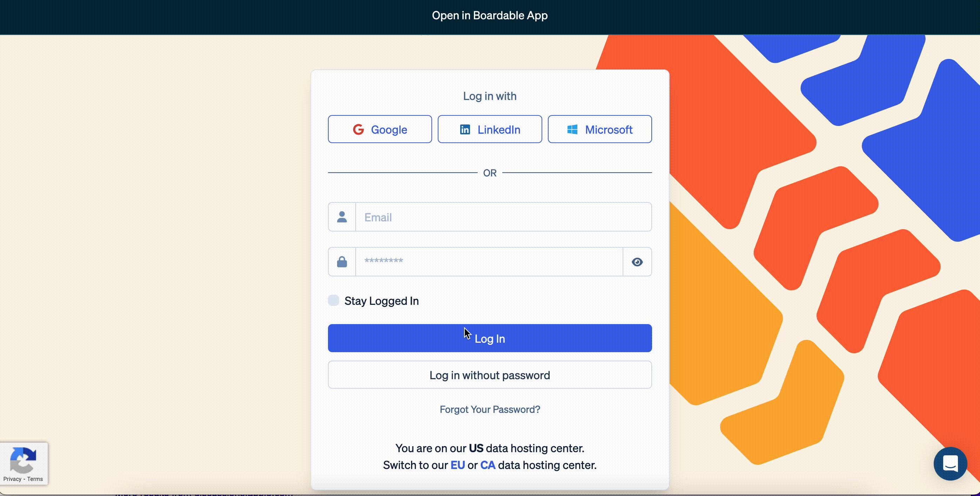Click the lock icon in password field
The image size is (980, 496).
[341, 262]
